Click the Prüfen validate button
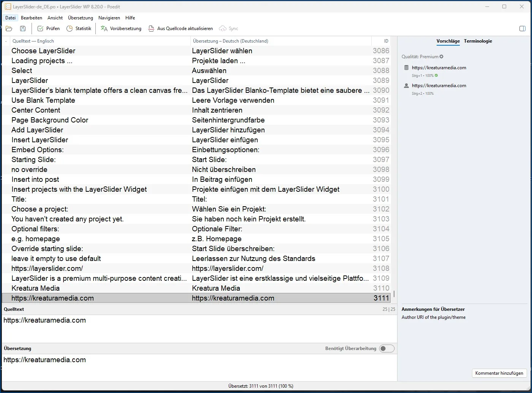 (x=48, y=29)
